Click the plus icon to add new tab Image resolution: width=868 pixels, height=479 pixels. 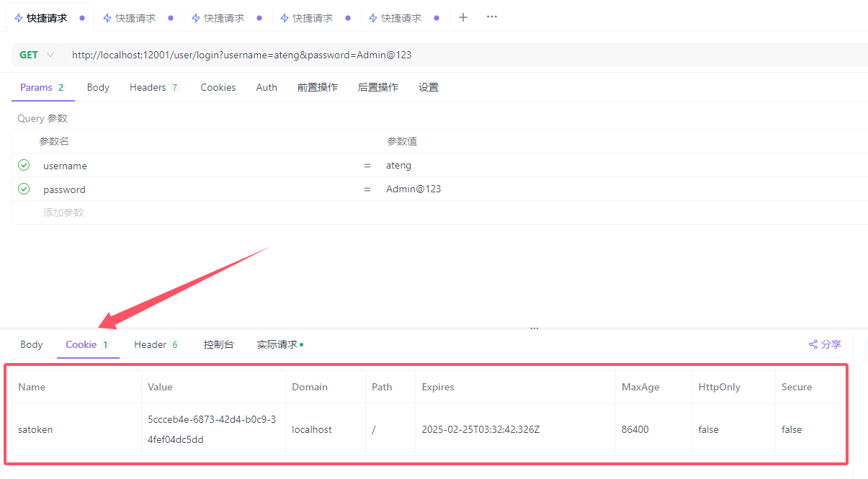[463, 17]
